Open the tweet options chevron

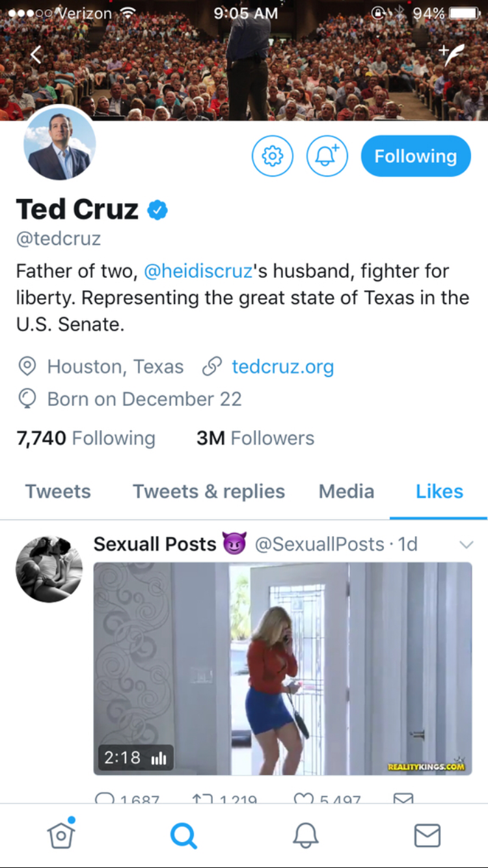click(x=467, y=545)
